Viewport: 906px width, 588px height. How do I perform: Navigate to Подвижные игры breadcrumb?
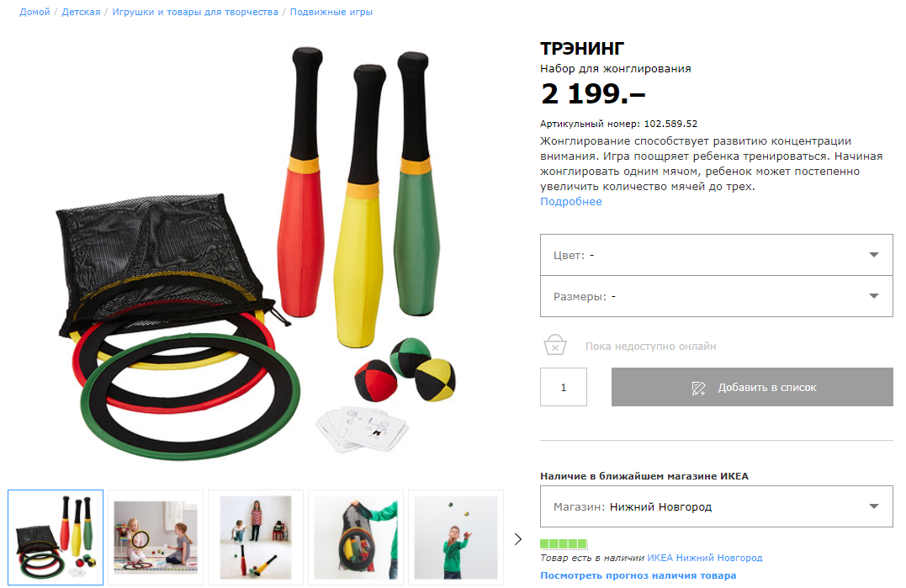331,12
